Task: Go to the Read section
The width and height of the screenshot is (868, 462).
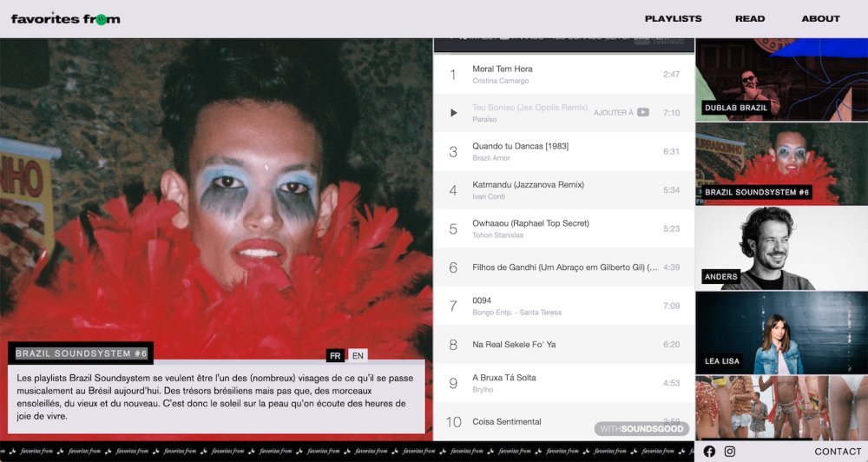Action: [x=750, y=18]
